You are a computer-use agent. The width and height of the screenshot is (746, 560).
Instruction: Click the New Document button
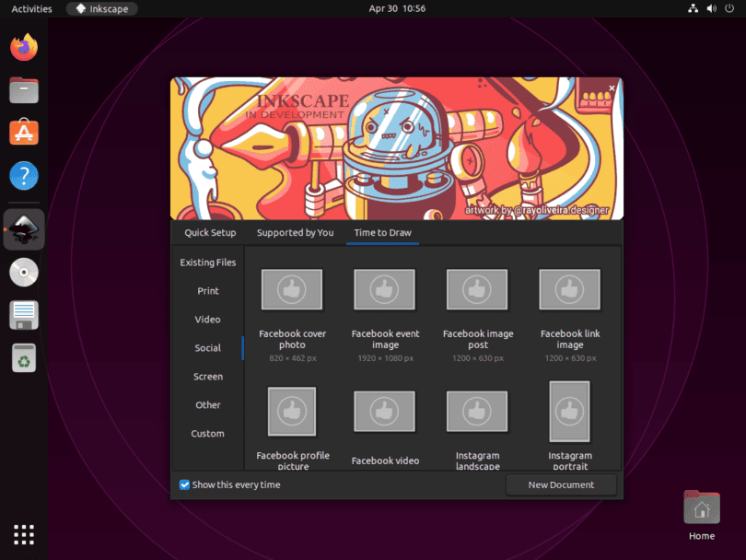(561, 484)
